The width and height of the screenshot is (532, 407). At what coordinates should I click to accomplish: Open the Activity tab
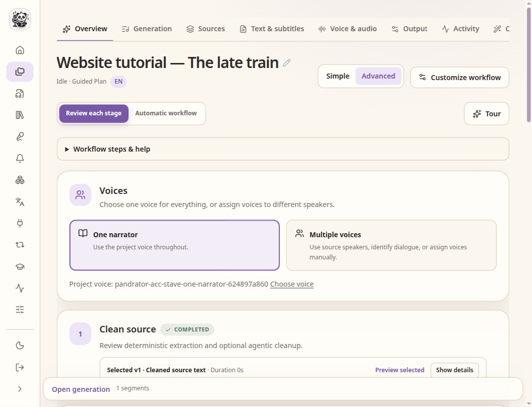tap(460, 29)
